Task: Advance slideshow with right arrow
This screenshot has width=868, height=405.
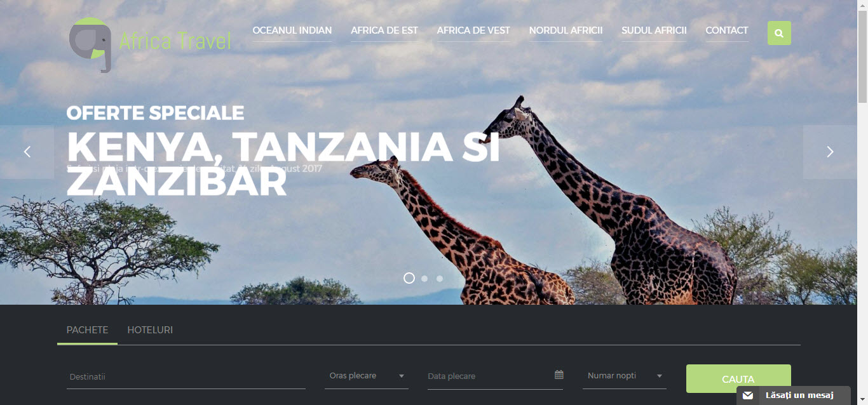Action: point(830,152)
